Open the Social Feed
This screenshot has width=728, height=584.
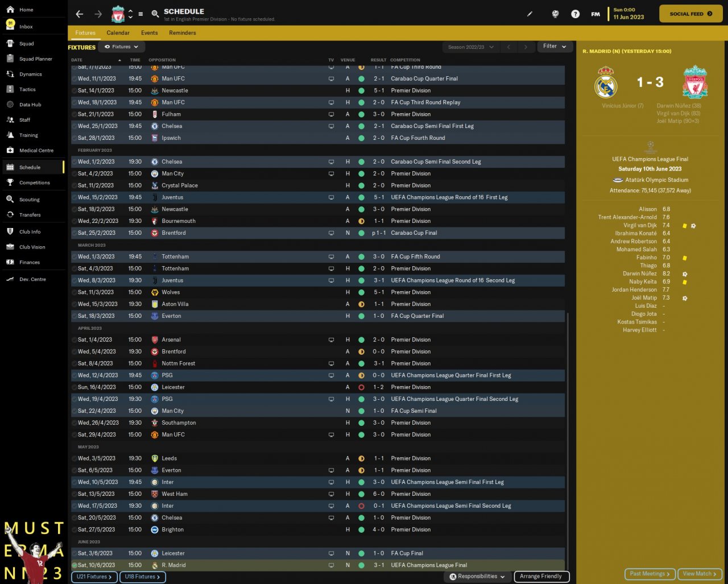pos(691,14)
